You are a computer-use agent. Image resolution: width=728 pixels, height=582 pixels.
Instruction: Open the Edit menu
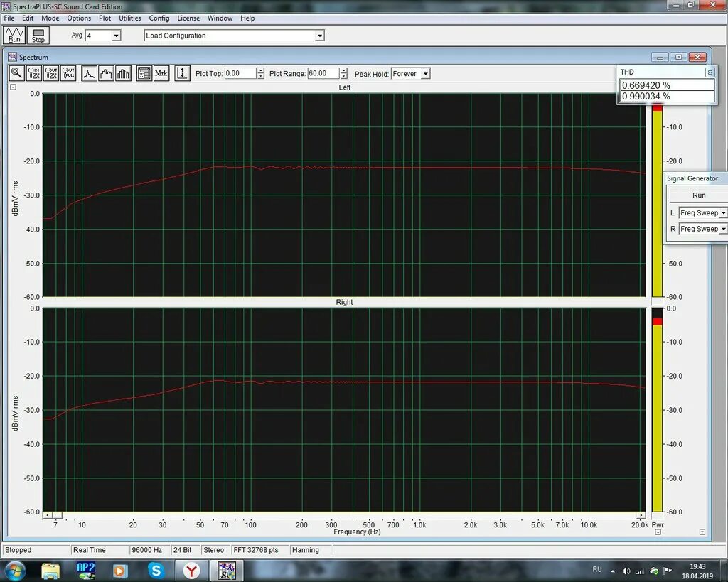(x=28, y=18)
